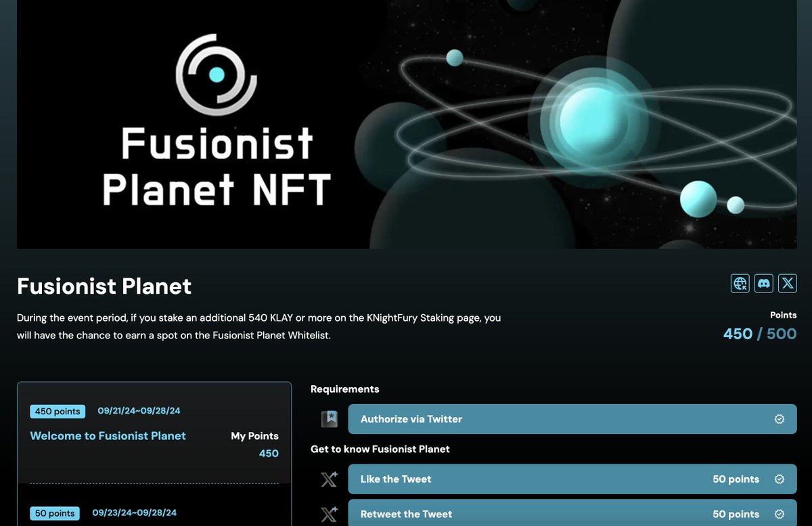Click the Retweet the Tweet task button
The image size is (812, 526).
click(572, 513)
